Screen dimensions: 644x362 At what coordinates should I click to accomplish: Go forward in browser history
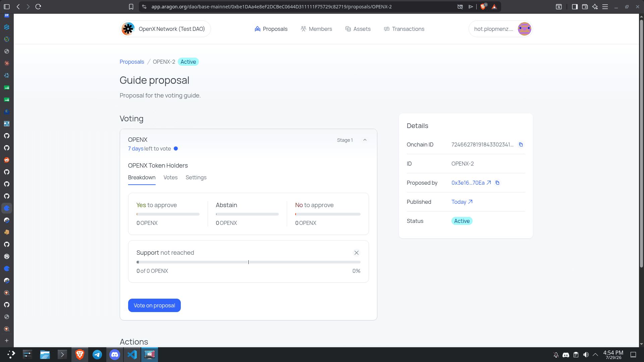coord(28,7)
